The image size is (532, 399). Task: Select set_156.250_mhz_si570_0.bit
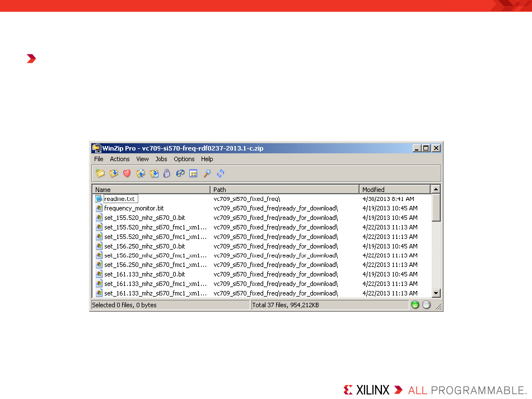click(145, 246)
